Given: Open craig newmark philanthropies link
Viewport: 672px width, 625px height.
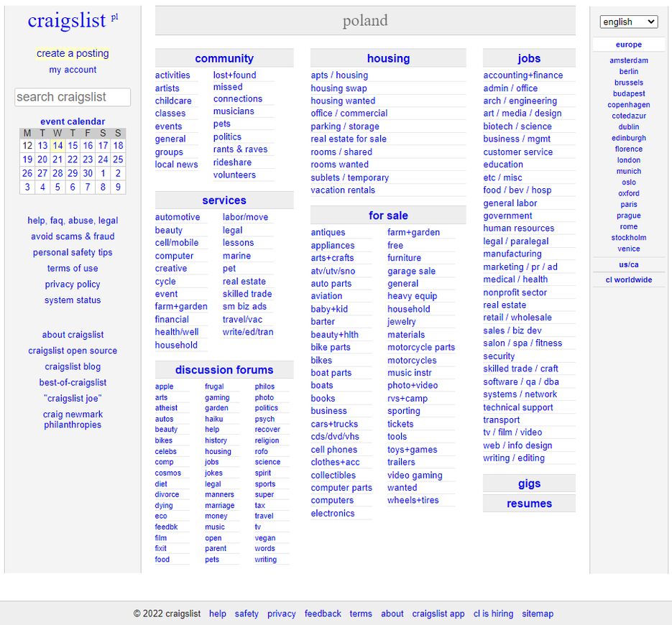Looking at the screenshot, I should (x=73, y=420).
